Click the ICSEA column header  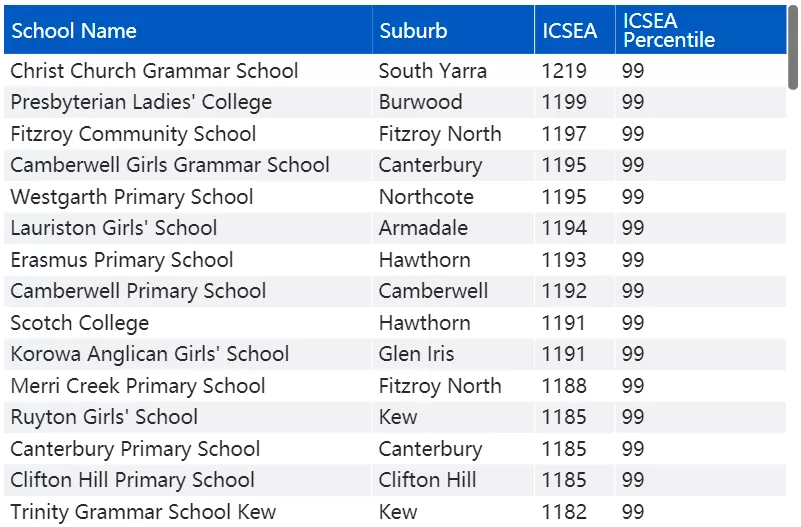(575, 30)
